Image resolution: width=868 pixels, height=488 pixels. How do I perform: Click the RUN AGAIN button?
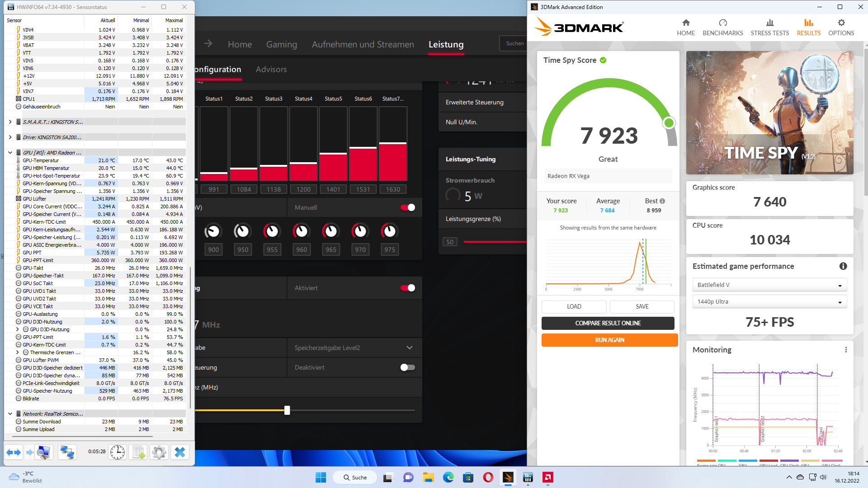point(610,340)
